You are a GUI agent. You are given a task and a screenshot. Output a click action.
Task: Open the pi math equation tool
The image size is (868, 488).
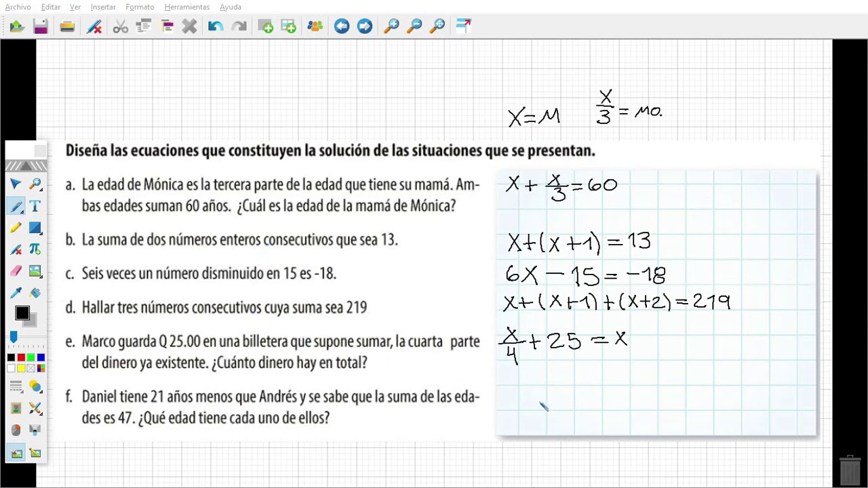(35, 249)
